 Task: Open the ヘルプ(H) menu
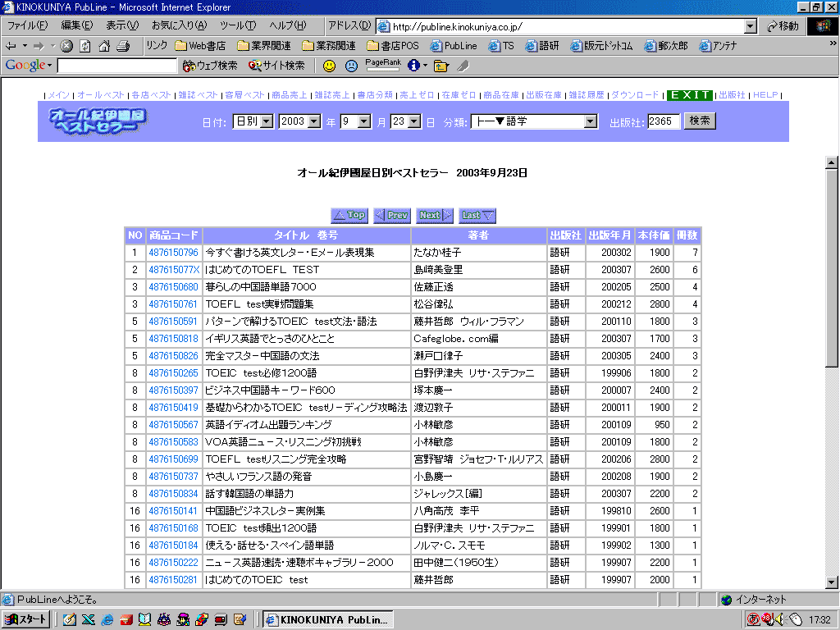288,25
